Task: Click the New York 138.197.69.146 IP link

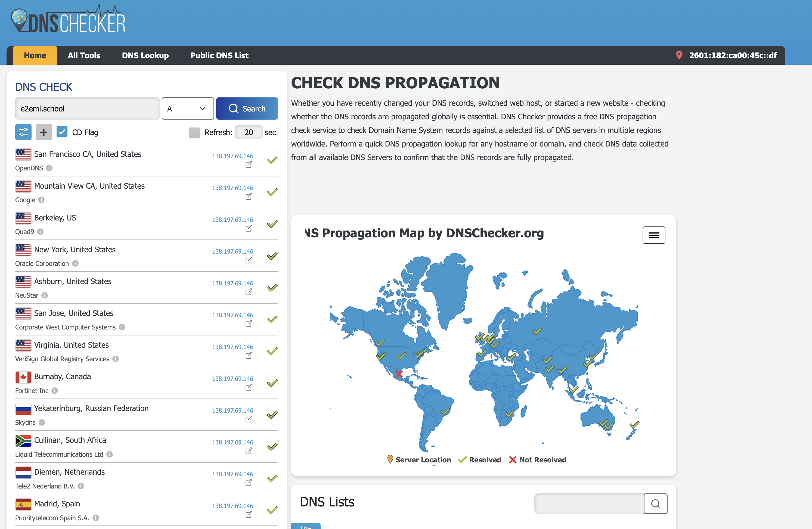Action: (232, 251)
